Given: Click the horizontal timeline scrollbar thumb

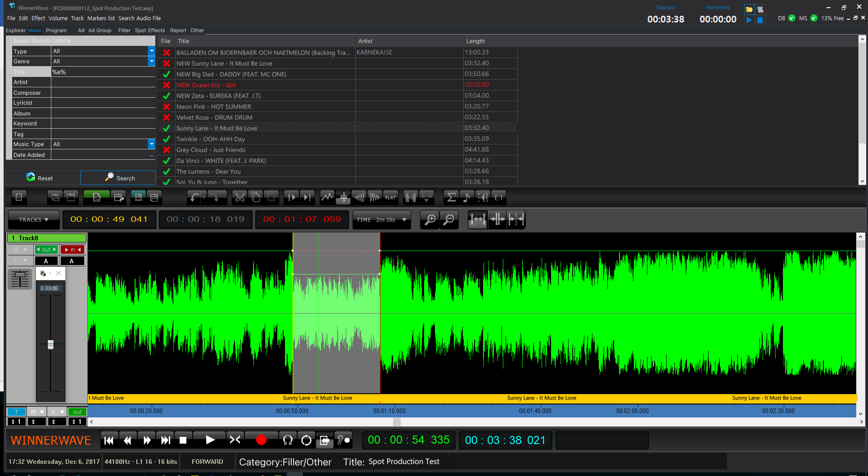Looking at the screenshot, I should pyautogui.click(x=397, y=422).
